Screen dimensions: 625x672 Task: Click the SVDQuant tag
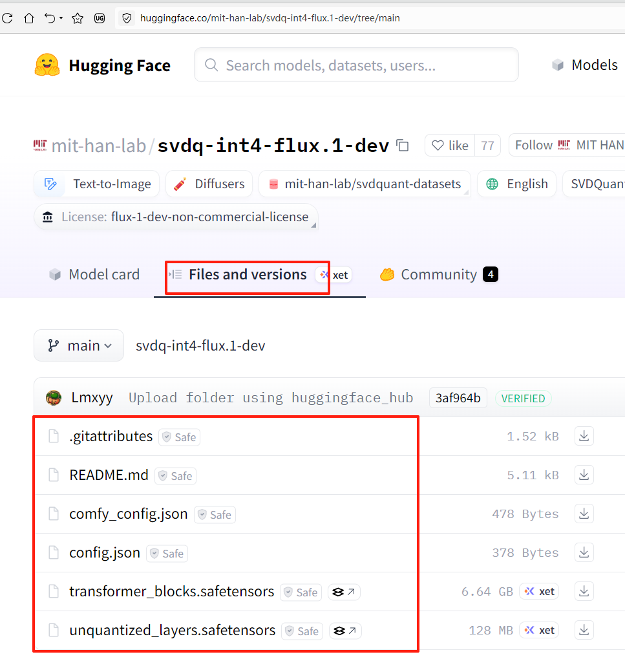(x=595, y=184)
